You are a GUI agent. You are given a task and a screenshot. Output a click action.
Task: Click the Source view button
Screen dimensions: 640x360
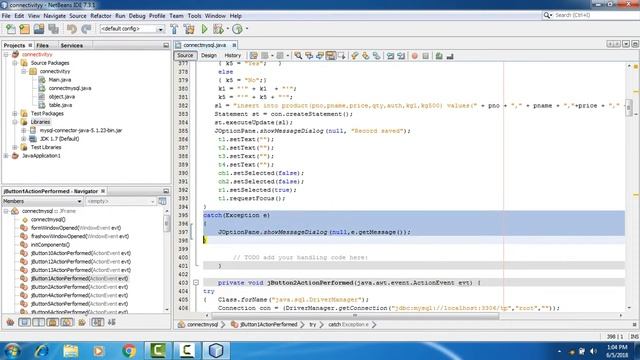click(185, 56)
